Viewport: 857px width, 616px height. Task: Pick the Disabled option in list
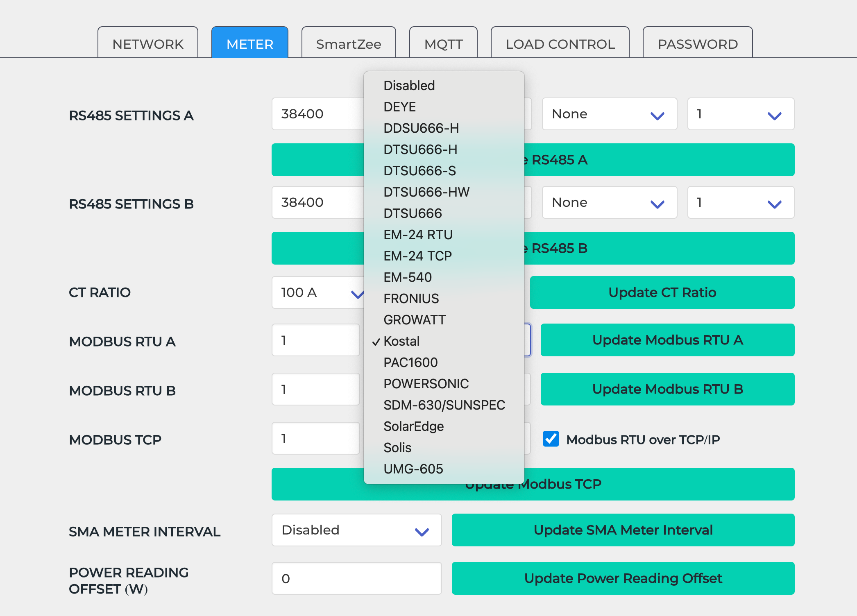409,86
